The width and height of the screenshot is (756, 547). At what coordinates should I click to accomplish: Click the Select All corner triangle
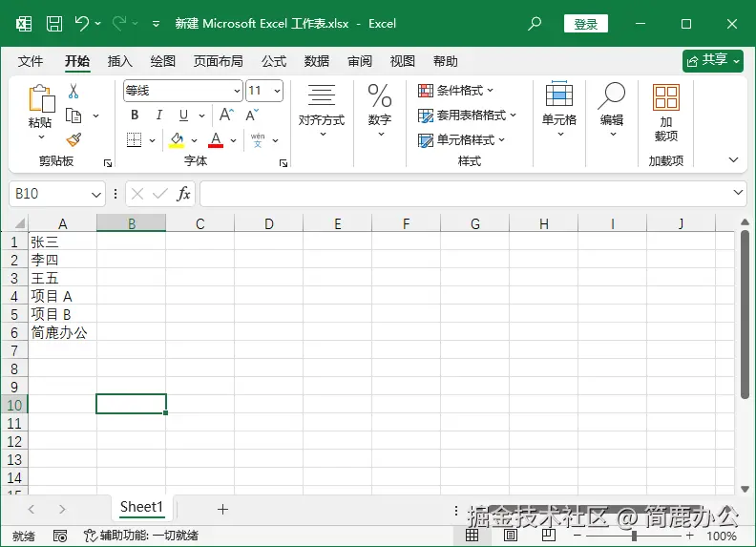click(x=19, y=223)
